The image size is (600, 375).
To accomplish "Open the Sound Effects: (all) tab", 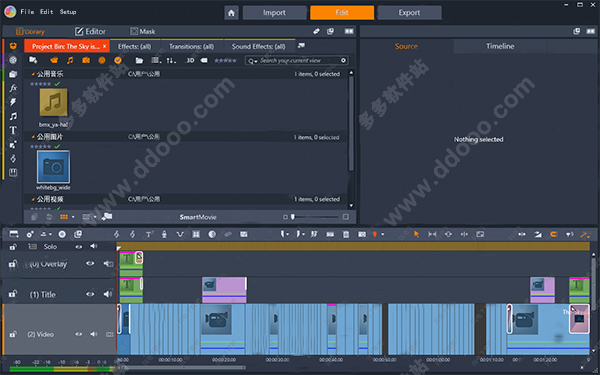I will coord(259,47).
